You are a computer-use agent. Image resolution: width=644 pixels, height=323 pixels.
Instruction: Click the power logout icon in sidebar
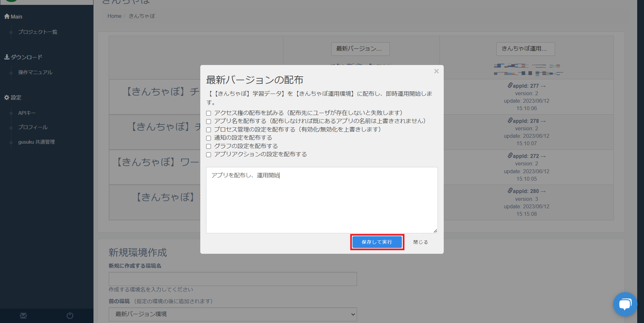tap(70, 316)
